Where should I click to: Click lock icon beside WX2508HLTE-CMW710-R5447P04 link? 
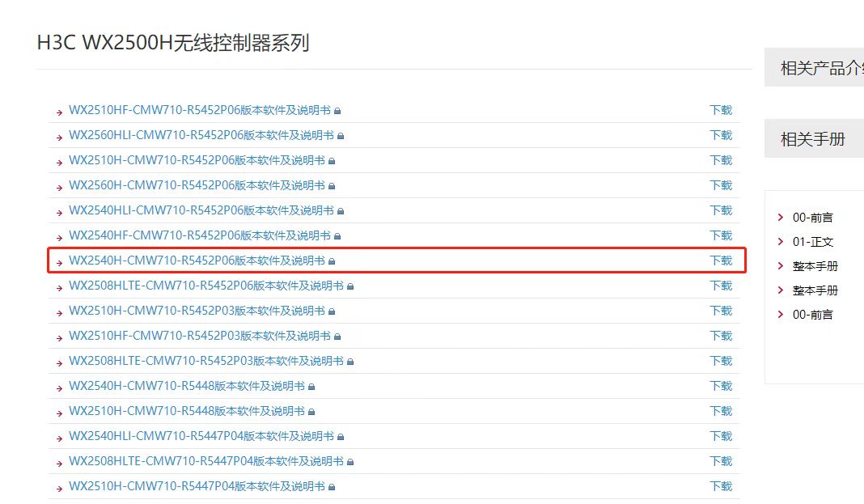[x=350, y=462]
